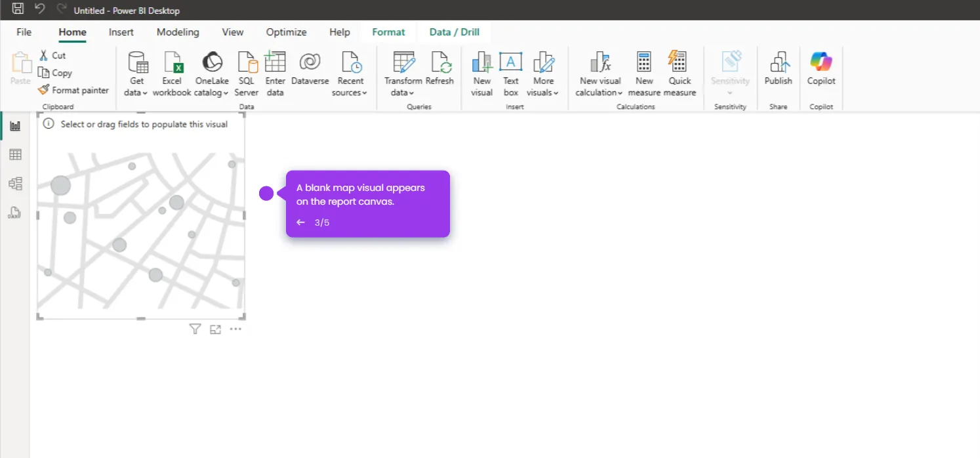The height and width of the screenshot is (458, 980).
Task: Open the File menu
Action: coord(24,32)
